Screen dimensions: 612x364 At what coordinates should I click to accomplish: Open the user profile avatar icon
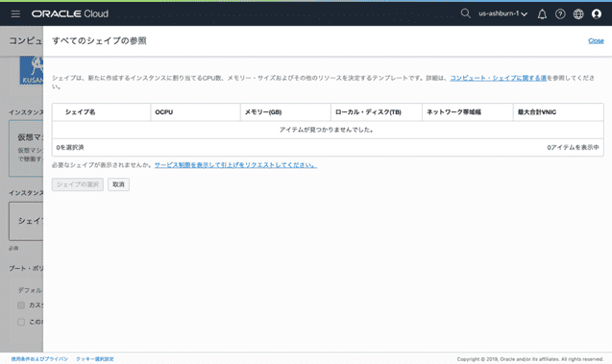[597, 14]
